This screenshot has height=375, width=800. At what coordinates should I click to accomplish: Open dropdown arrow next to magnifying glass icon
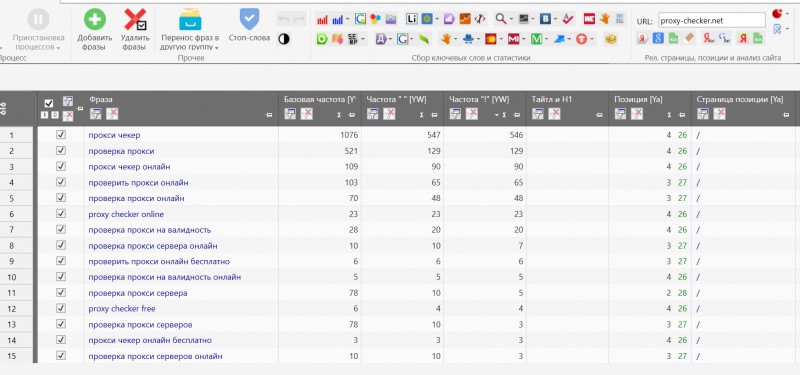tap(511, 19)
